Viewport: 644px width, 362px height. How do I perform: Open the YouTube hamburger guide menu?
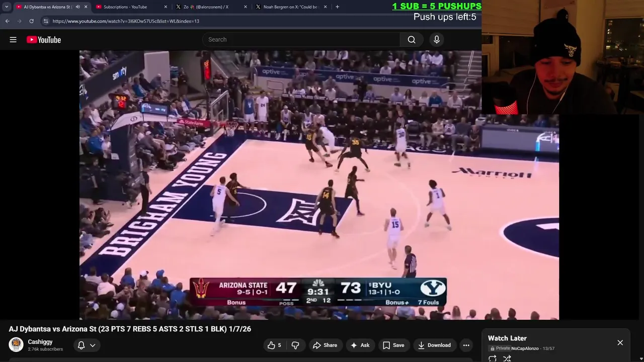13,40
